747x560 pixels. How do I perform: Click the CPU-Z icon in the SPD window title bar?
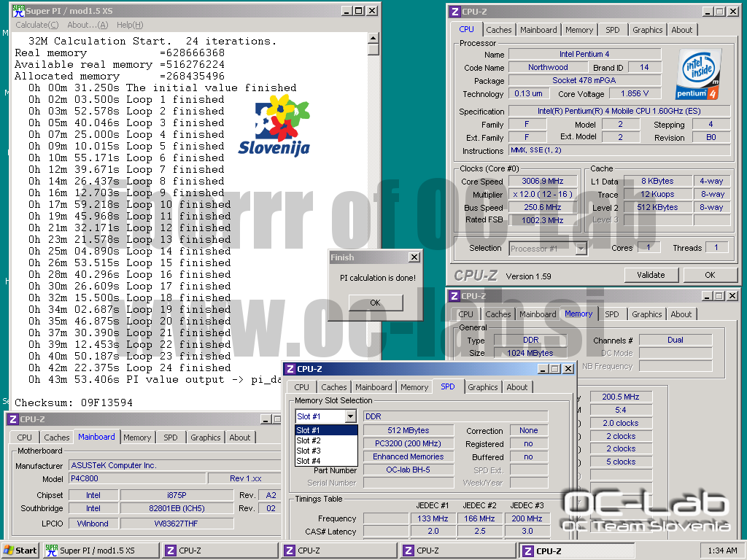tap(290, 368)
